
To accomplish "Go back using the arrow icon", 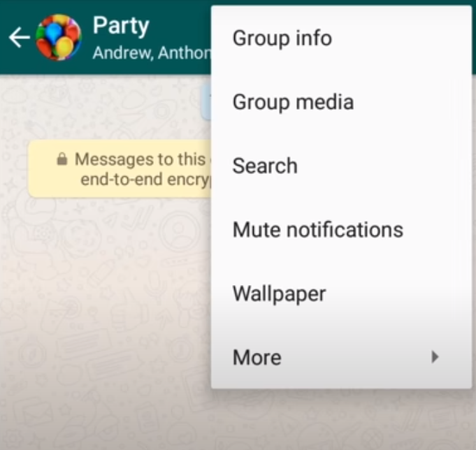I will 20,37.
